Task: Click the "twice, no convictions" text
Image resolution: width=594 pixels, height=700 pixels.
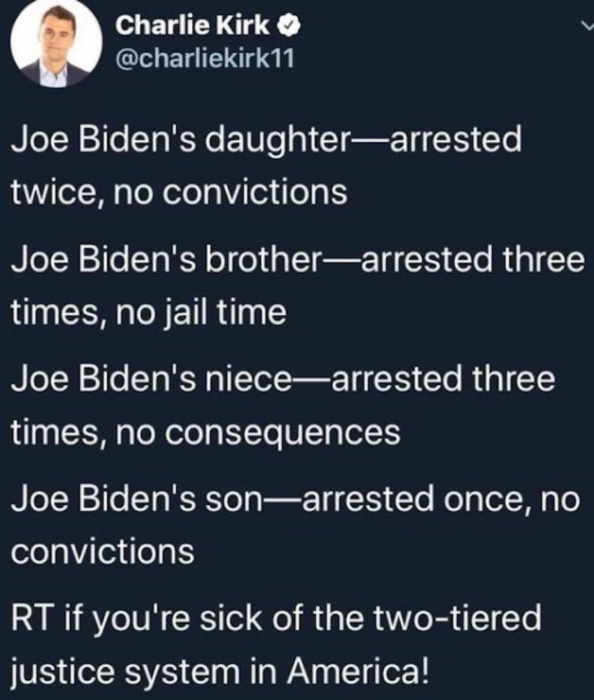Action: [179, 193]
